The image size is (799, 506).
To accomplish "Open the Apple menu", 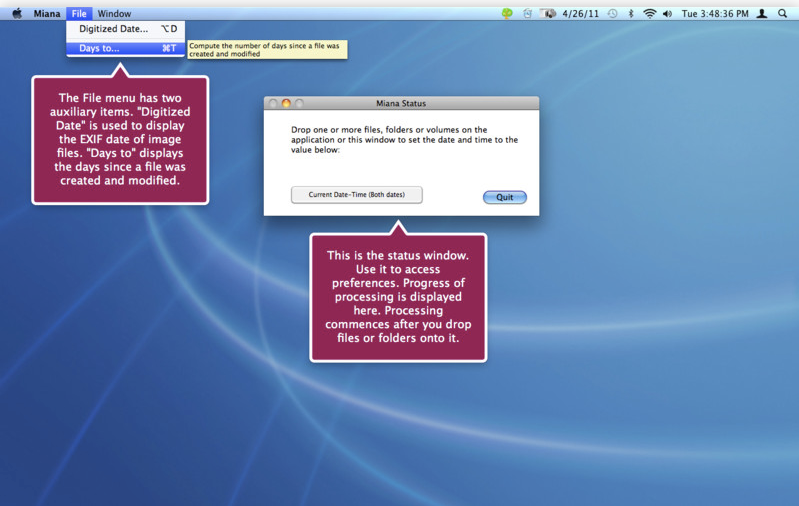I will [17, 13].
